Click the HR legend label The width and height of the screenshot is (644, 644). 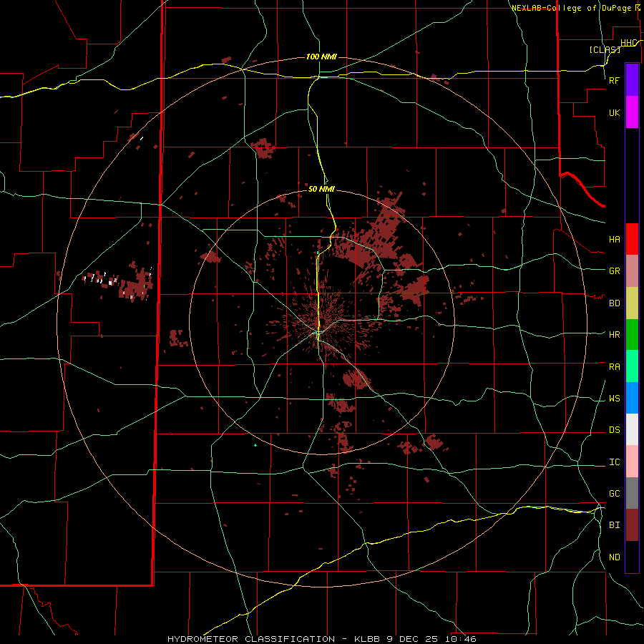(614, 335)
